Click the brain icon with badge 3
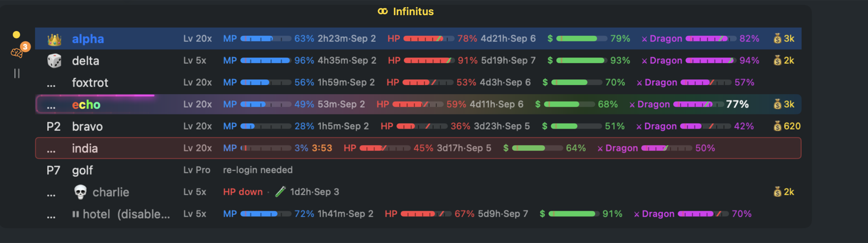 click(x=17, y=53)
